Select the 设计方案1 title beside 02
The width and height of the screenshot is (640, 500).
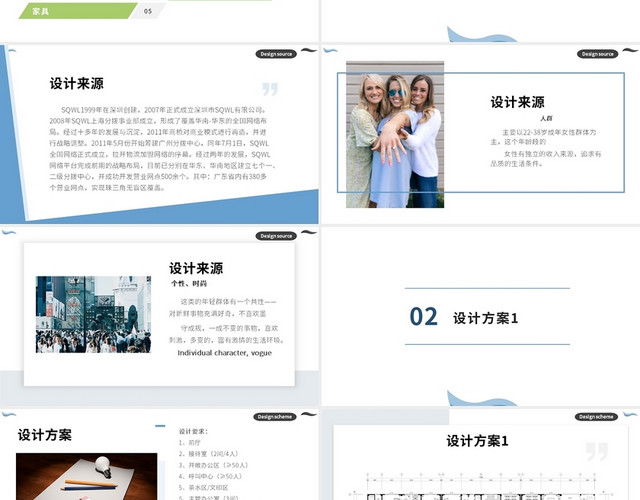click(x=486, y=318)
